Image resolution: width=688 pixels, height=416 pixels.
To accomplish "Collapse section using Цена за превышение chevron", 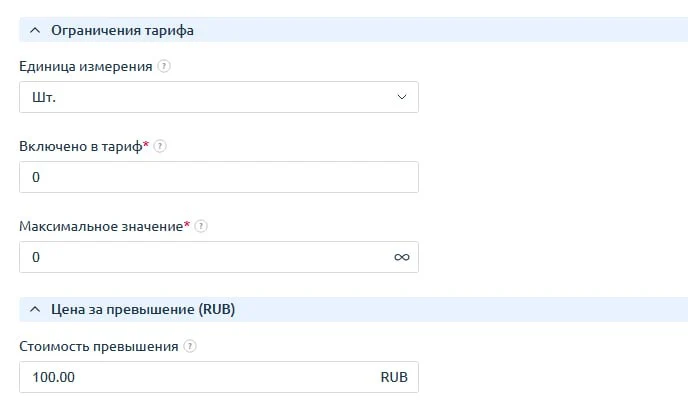I will click(x=35, y=310).
